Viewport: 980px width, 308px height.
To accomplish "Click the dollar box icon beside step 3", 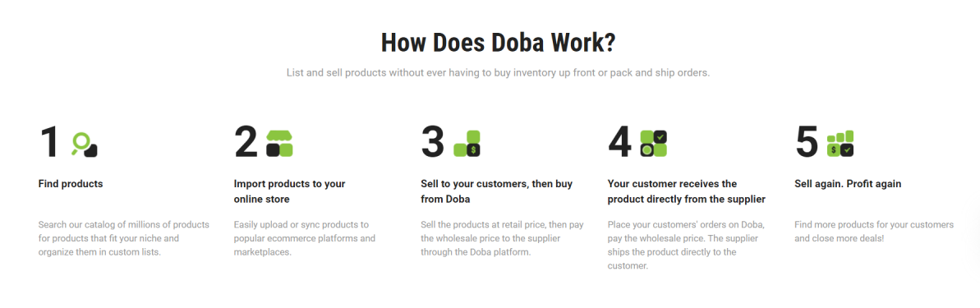I will point(467,144).
